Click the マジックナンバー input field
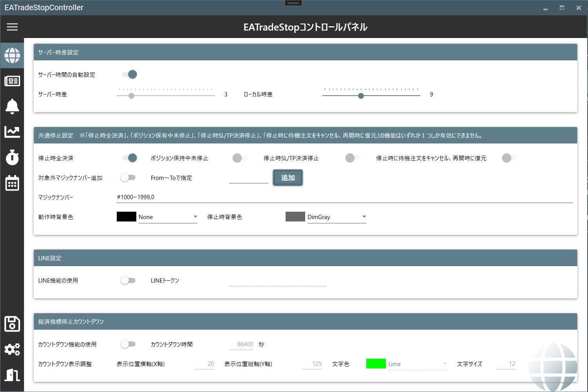This screenshot has height=392, width=588. tap(344, 197)
